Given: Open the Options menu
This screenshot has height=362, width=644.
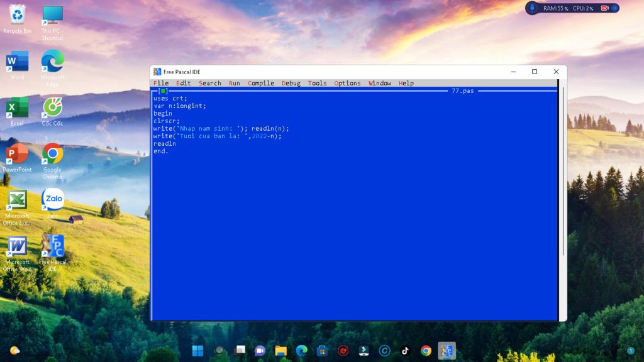Looking at the screenshot, I should pos(347,83).
